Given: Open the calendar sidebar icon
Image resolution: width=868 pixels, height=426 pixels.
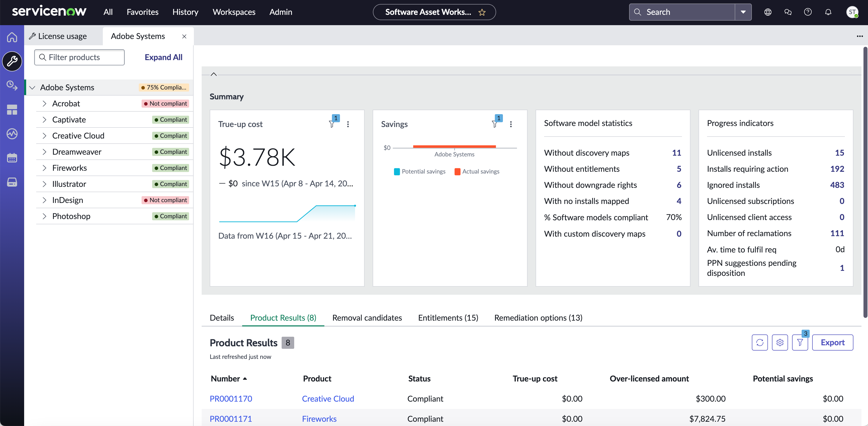Looking at the screenshot, I should [x=12, y=158].
